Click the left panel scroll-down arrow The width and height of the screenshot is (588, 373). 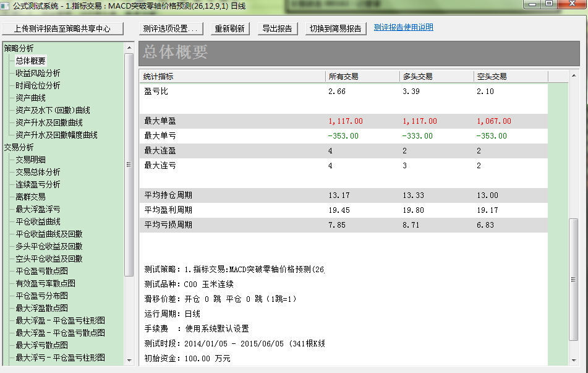129,359
